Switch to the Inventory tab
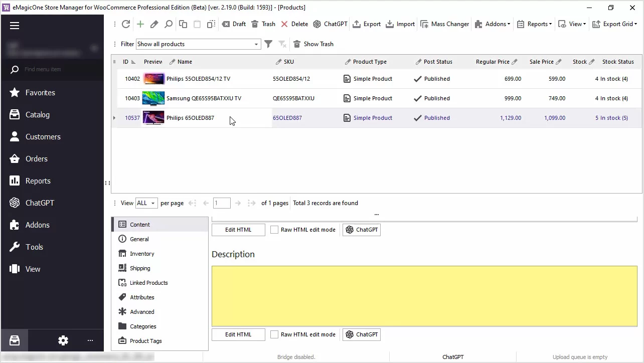The width and height of the screenshot is (644, 363). 142,254
